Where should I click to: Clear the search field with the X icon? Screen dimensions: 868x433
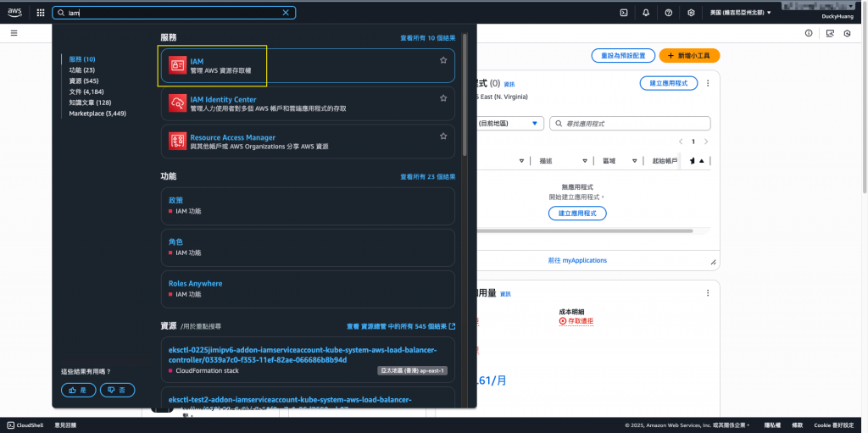[x=286, y=13]
